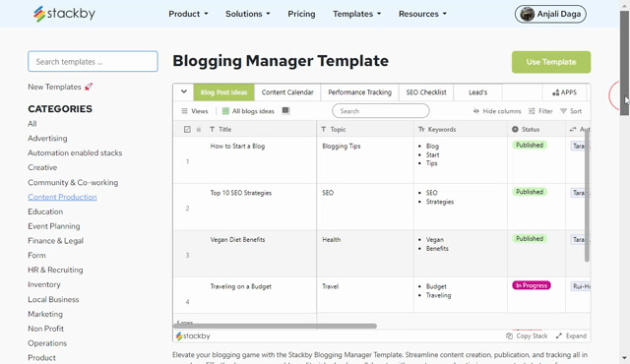
Task: Select the All blogs ideas grid view
Action: [248, 111]
